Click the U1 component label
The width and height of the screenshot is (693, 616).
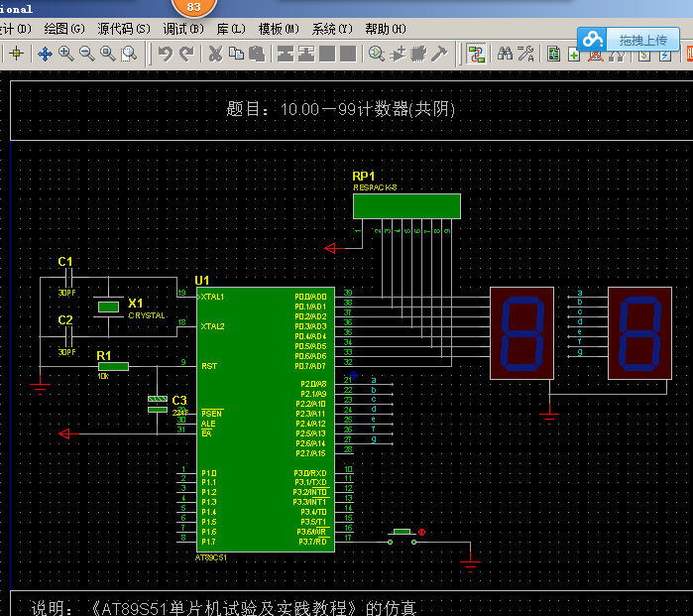pyautogui.click(x=201, y=281)
